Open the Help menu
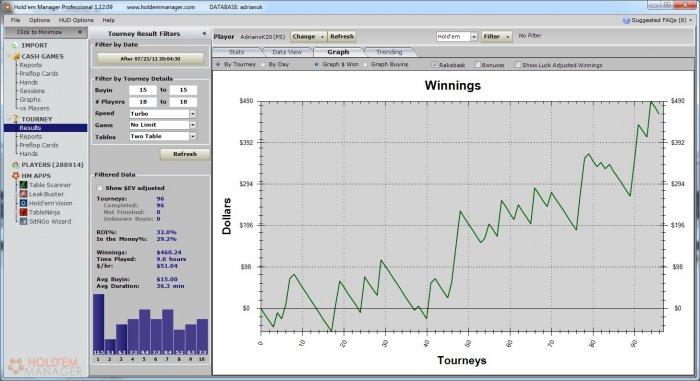This screenshot has height=381, width=700. tap(108, 20)
